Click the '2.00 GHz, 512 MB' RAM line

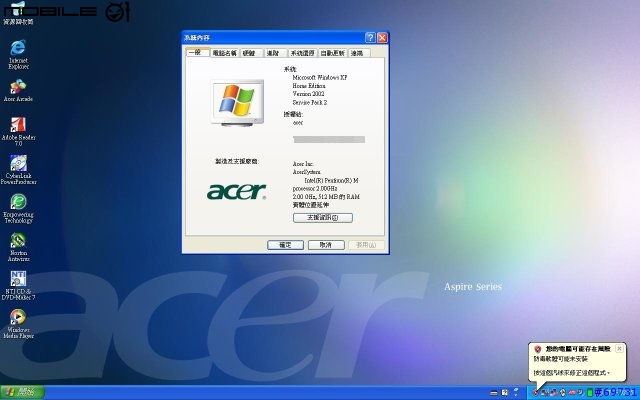pyautogui.click(x=326, y=197)
